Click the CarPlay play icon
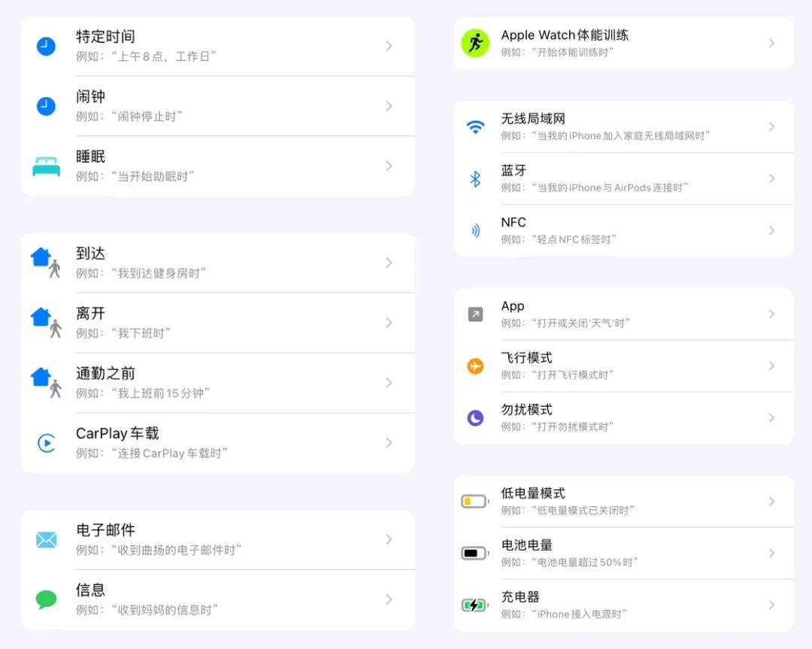 [46, 443]
